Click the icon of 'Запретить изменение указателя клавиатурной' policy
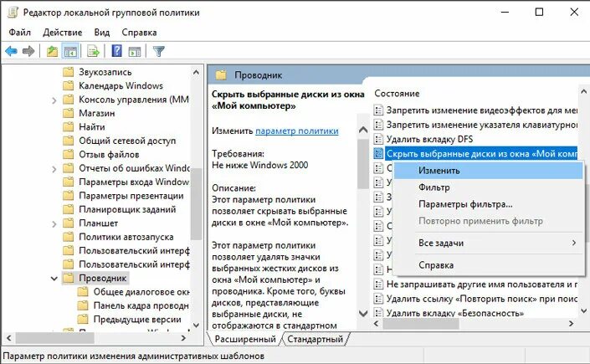 tap(378, 125)
